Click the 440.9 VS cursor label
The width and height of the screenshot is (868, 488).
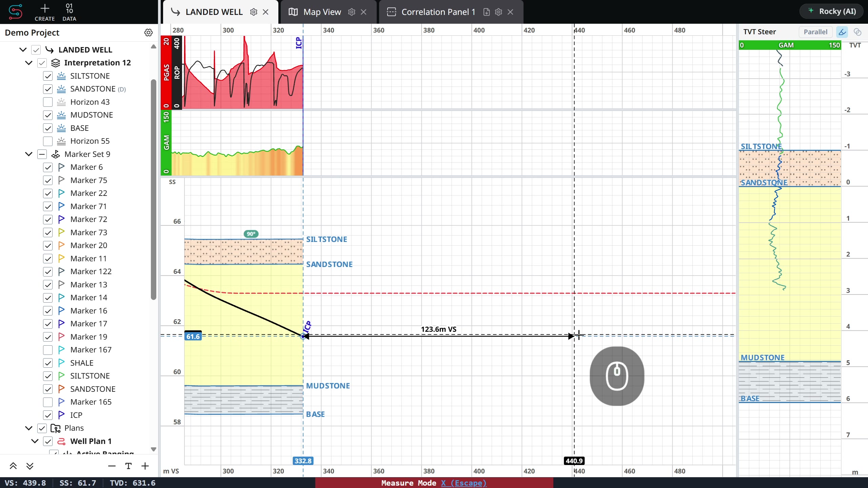574,461
